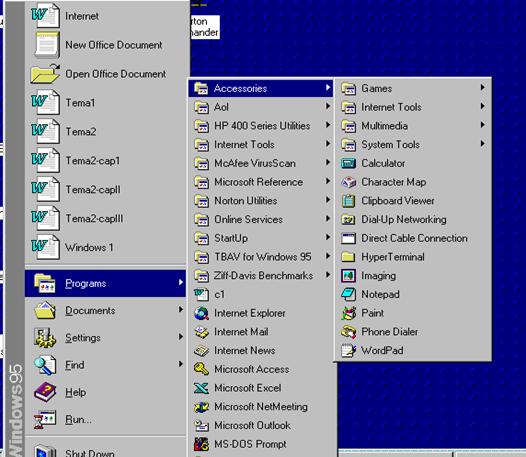This screenshot has height=457, width=526.
Task: Launch Imaging from its icon
Action: tap(348, 276)
